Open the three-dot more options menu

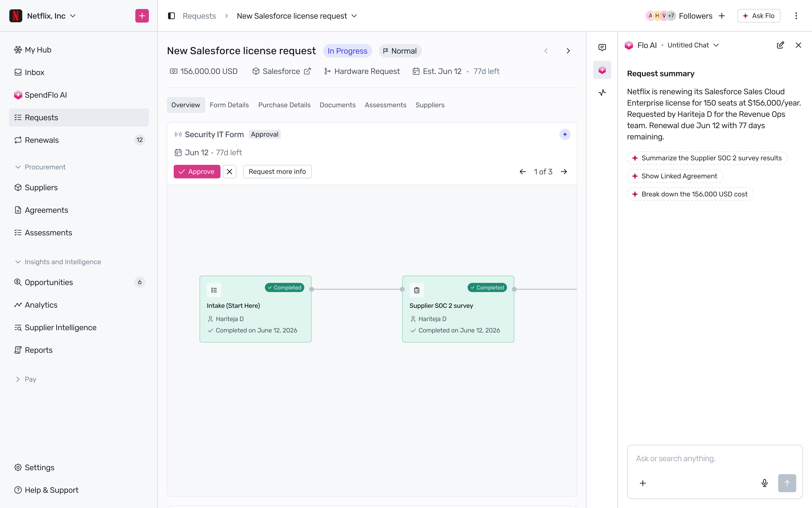click(796, 16)
